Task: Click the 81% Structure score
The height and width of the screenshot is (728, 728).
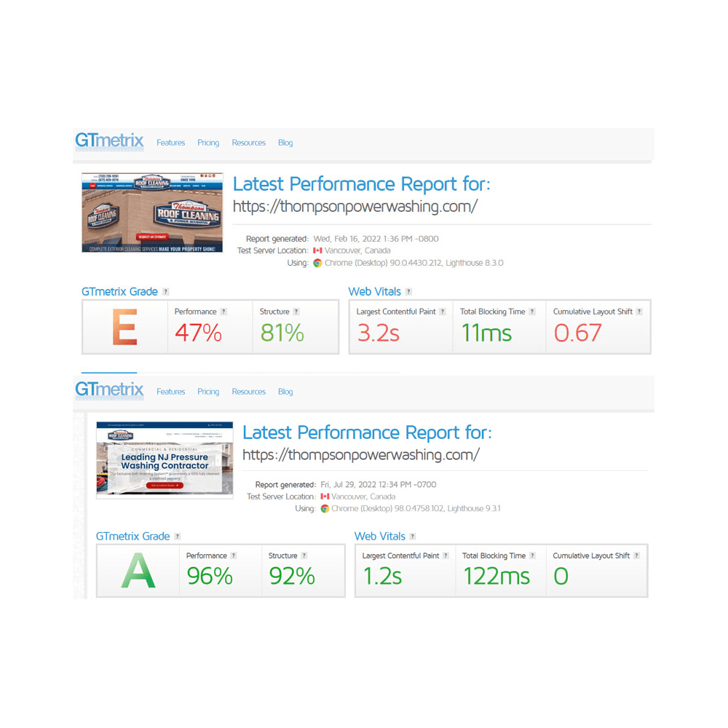Action: click(282, 333)
